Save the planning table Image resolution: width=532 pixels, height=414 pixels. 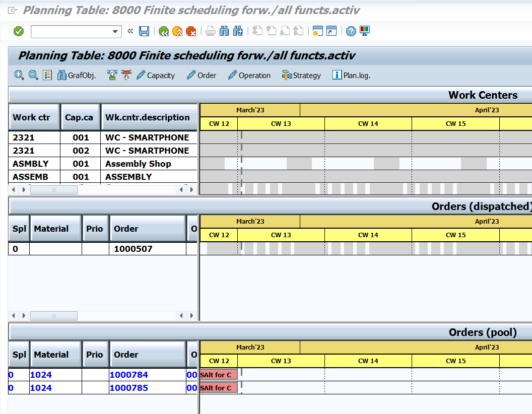click(144, 31)
